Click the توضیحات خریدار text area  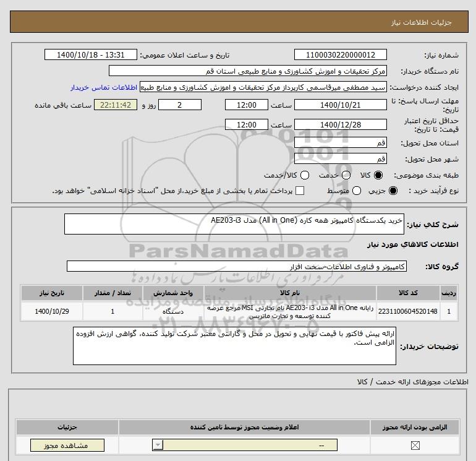click(x=234, y=346)
